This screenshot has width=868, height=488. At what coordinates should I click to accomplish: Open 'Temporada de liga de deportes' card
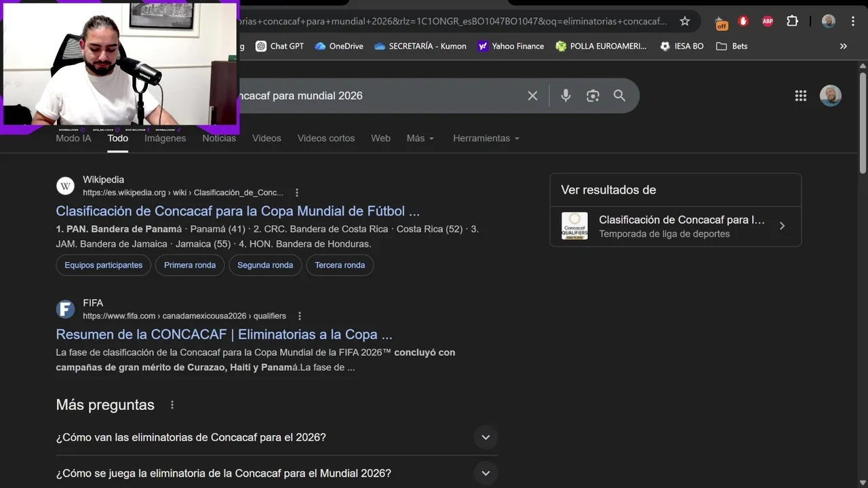point(675,226)
